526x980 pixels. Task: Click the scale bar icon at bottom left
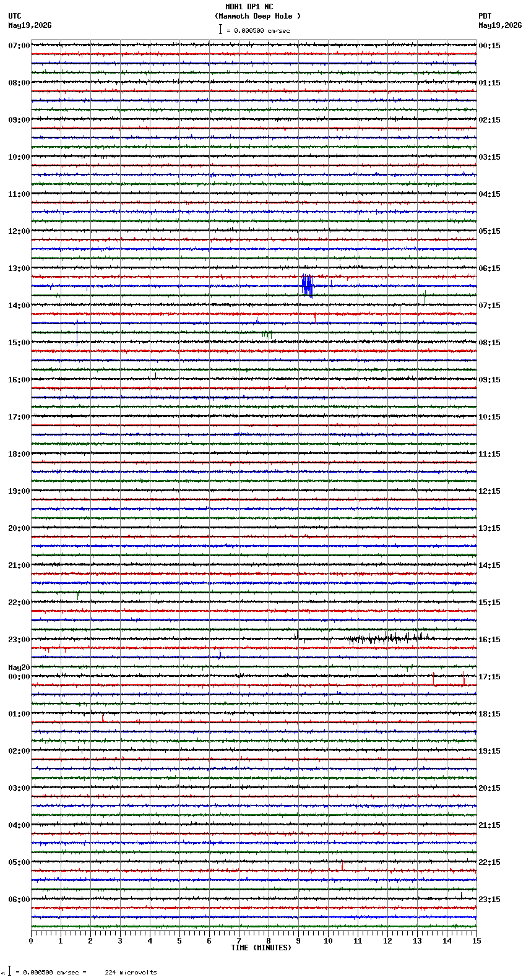click(x=9, y=971)
